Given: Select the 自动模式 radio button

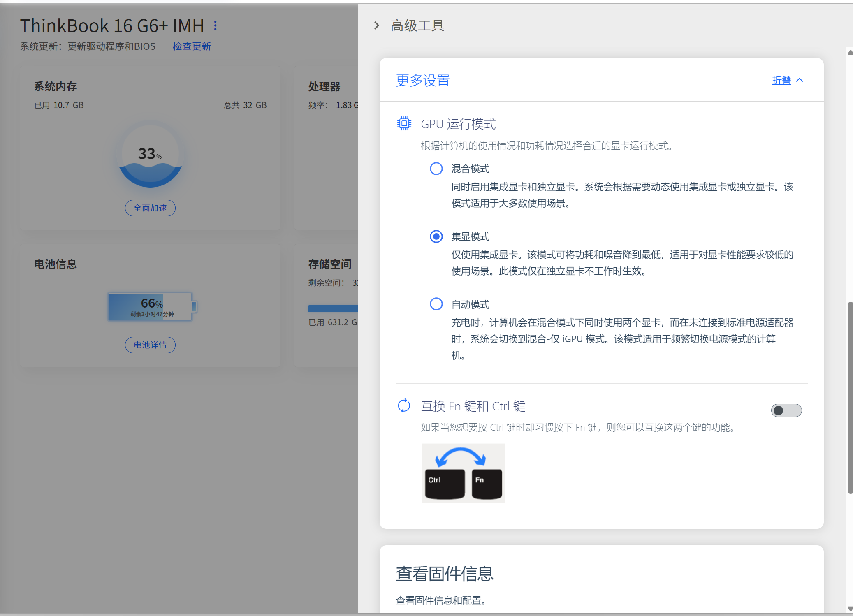Looking at the screenshot, I should (x=436, y=304).
